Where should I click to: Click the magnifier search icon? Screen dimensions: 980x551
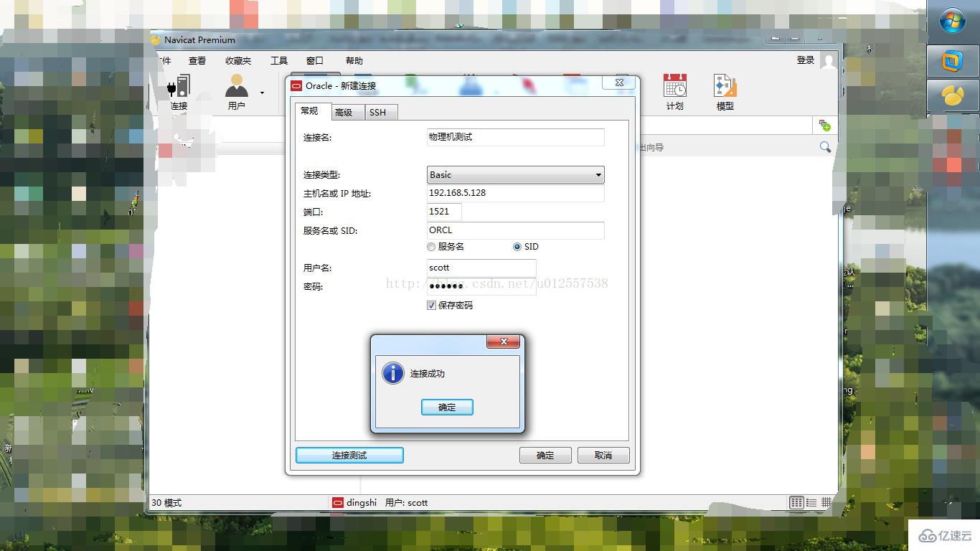(825, 147)
